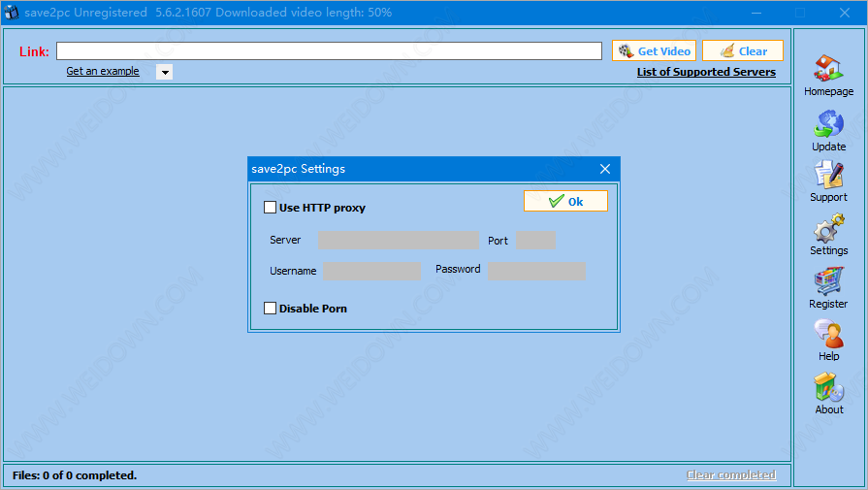
Task: Open the List of Supported Servers link
Action: (706, 72)
